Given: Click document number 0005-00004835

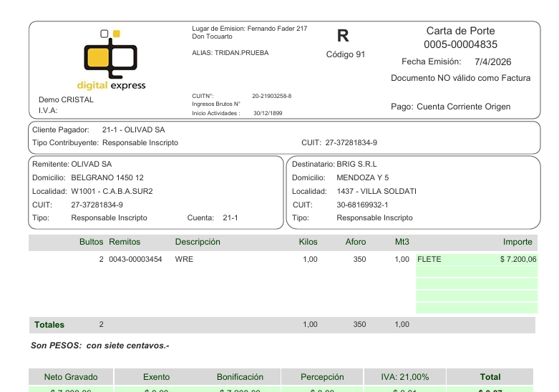Looking at the screenshot, I should point(460,44).
